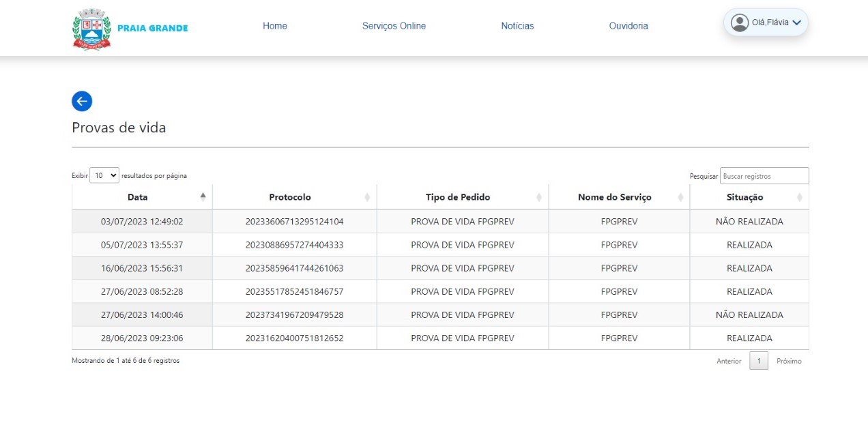Open the Home menu item
Screen dimensions: 868x425
pyautogui.click(x=275, y=26)
